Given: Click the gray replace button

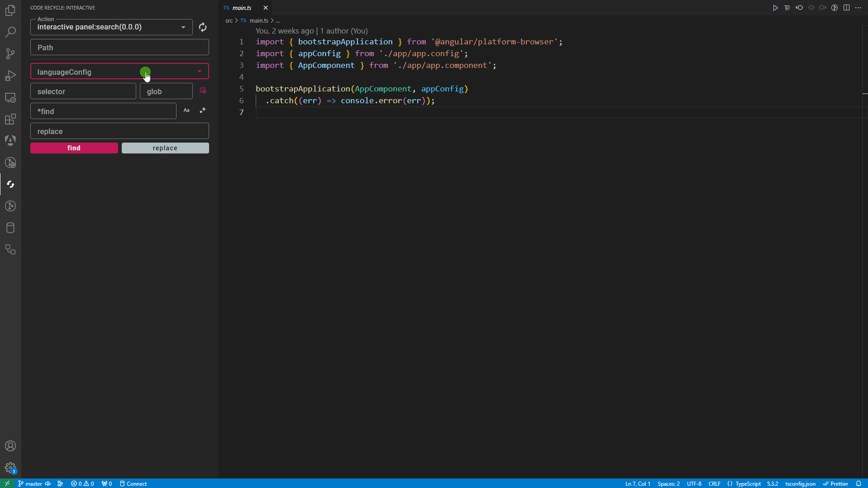Looking at the screenshot, I should click(165, 148).
